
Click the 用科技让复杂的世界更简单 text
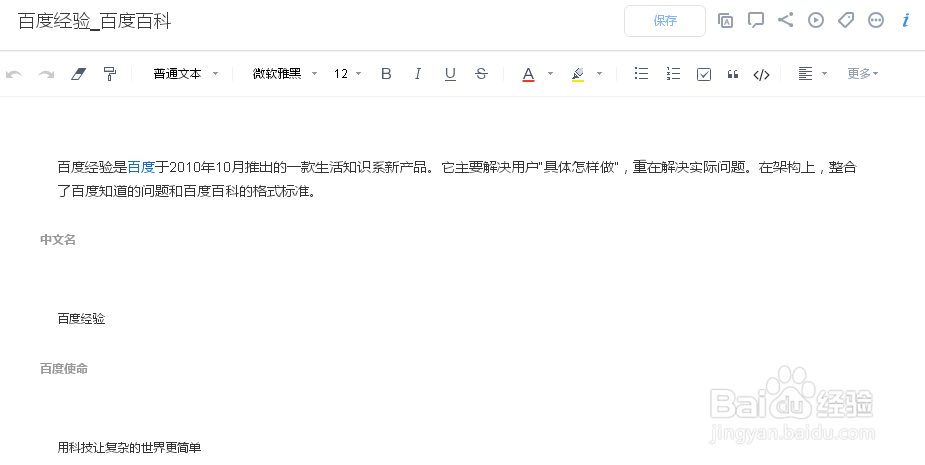coord(129,447)
